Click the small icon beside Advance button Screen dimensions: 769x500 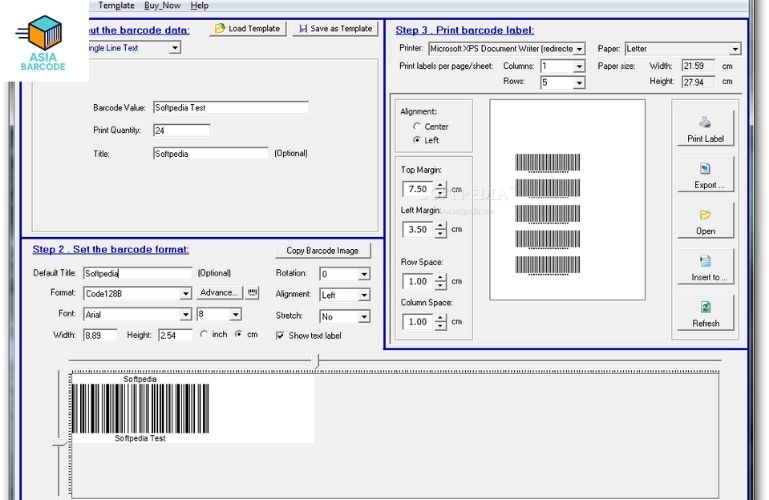(252, 293)
